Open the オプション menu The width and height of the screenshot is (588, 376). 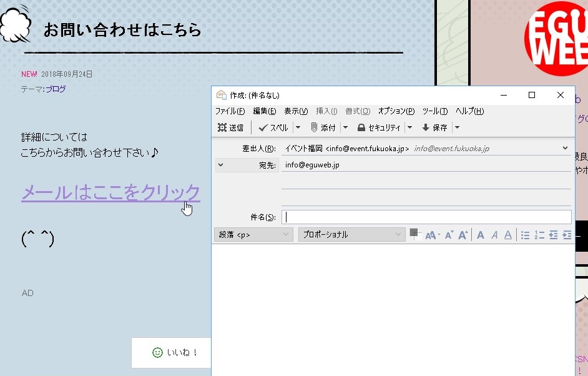pyautogui.click(x=396, y=111)
